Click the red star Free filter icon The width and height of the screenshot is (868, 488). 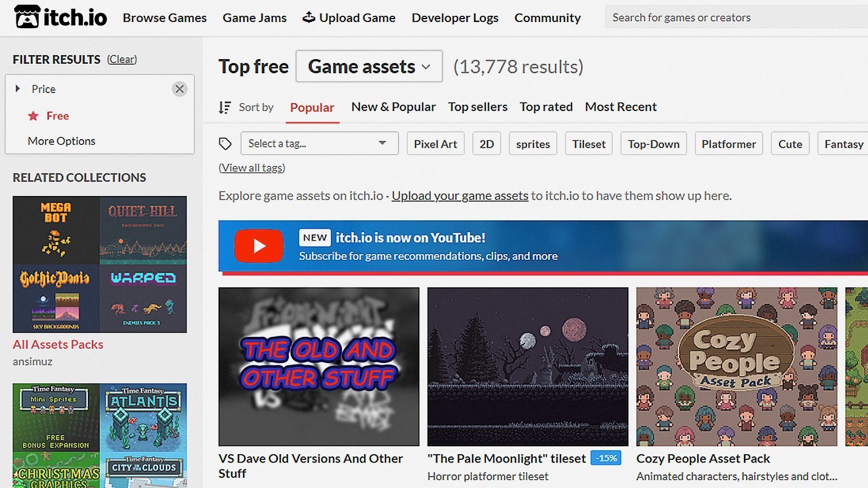coord(33,116)
